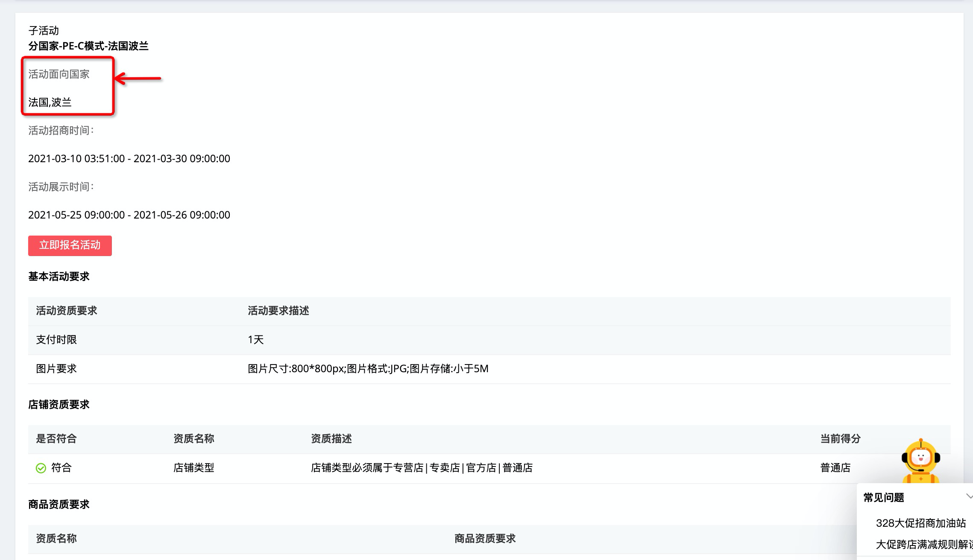Click the 资质名称 header in store table
This screenshot has width=973, height=560.
[x=194, y=439]
